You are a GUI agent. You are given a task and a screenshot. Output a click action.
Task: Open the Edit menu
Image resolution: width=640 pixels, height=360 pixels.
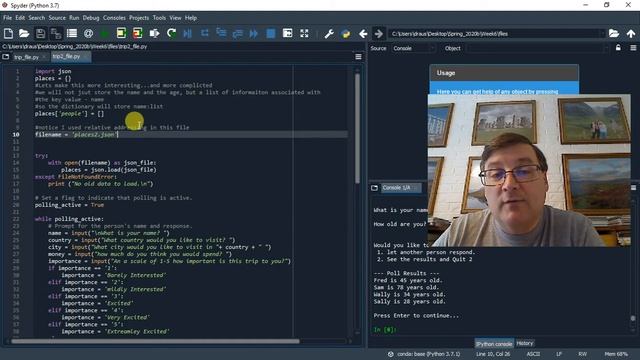(20, 18)
